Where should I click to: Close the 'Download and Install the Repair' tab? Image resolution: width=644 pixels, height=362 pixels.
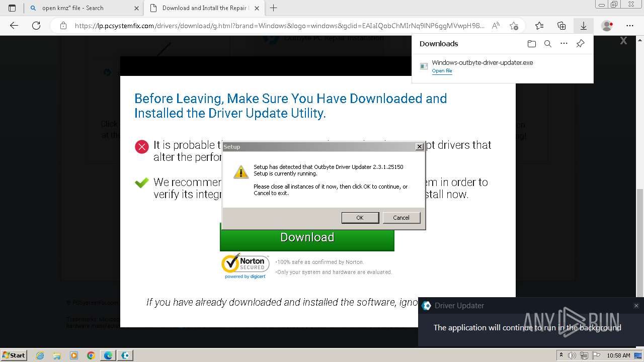coord(256,8)
